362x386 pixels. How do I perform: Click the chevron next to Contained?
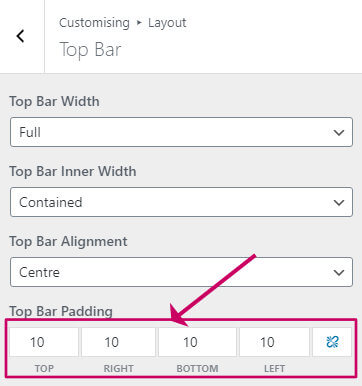point(339,203)
